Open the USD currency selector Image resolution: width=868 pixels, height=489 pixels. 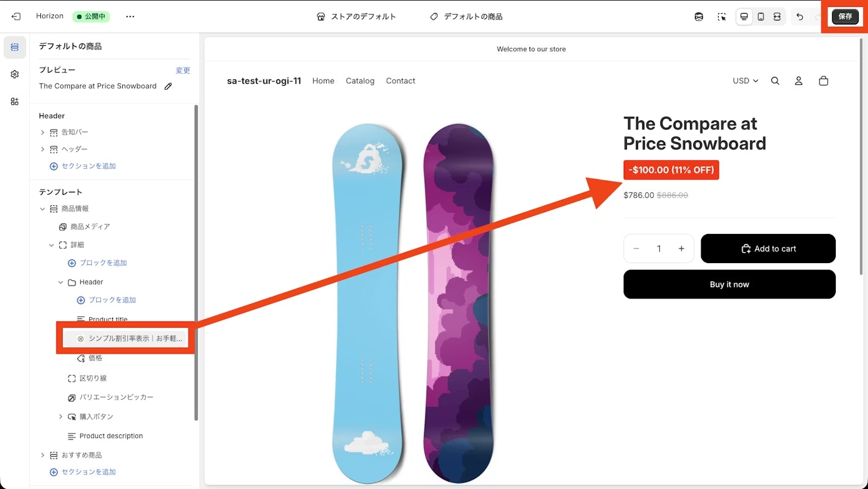pos(744,81)
